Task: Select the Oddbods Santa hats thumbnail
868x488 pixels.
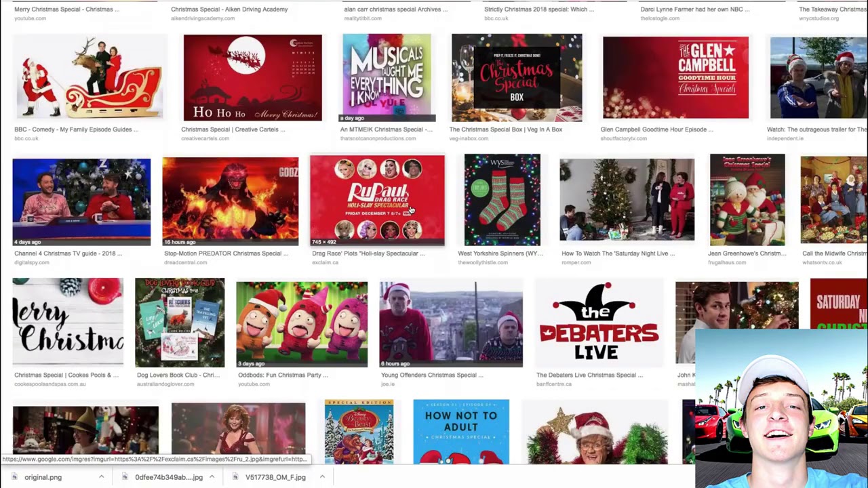Action: tap(302, 324)
